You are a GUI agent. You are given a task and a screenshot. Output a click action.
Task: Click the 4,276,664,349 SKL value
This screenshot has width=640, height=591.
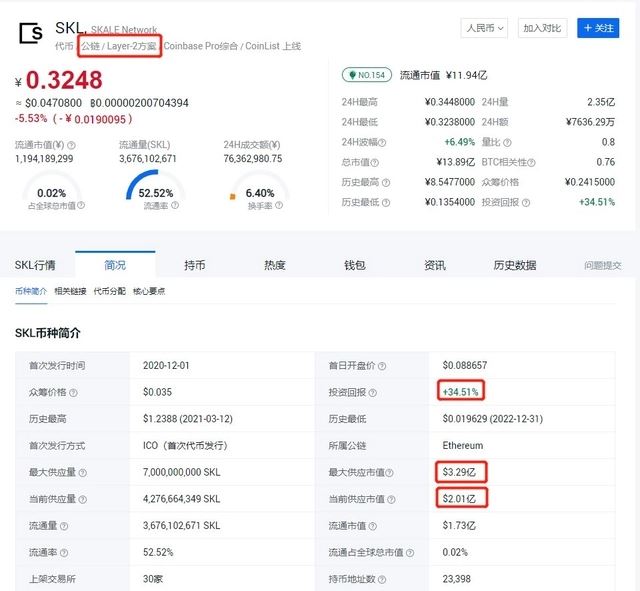(182, 499)
